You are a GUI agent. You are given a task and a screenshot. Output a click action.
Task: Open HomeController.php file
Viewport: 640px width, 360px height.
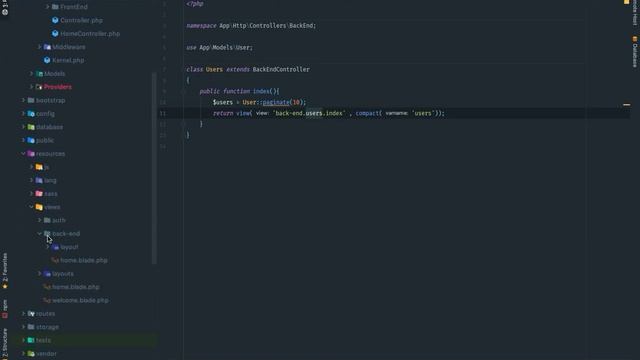pyautogui.click(x=90, y=33)
